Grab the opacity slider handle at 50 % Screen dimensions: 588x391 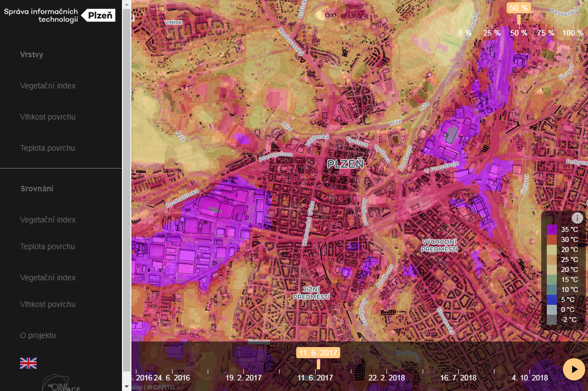[518, 19]
